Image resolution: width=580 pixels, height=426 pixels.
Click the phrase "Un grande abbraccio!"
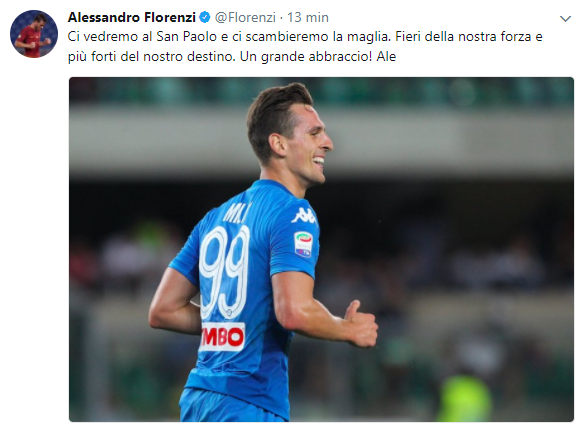[306, 57]
